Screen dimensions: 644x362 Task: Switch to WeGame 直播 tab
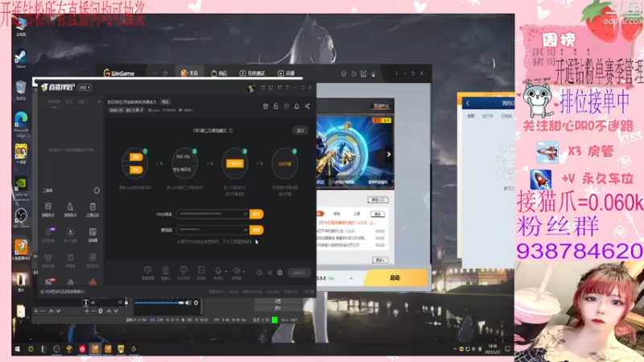[287, 73]
